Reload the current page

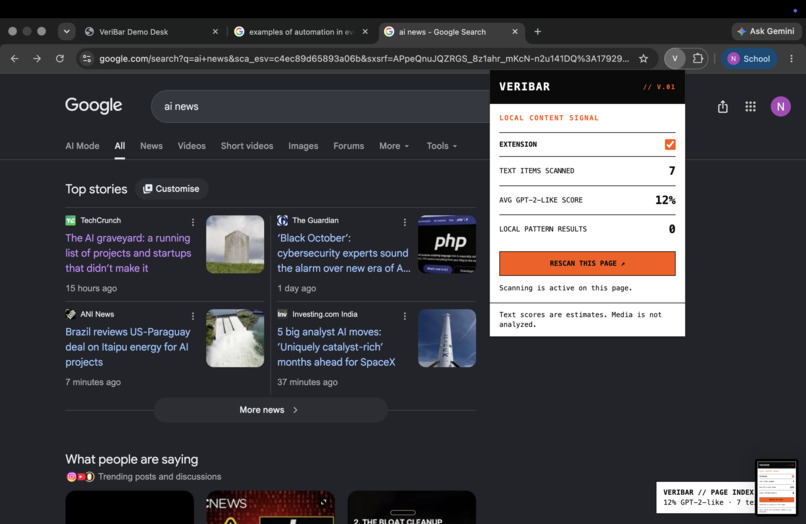[60, 59]
